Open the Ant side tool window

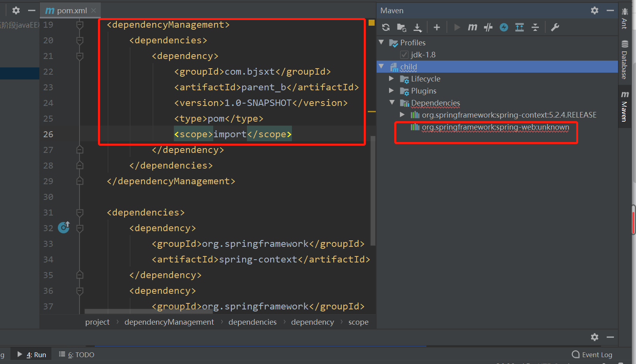click(624, 18)
